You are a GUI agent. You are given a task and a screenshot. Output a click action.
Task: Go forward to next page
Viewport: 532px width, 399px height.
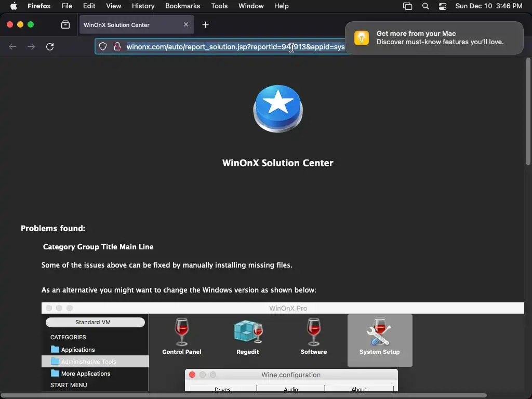[x=31, y=46]
